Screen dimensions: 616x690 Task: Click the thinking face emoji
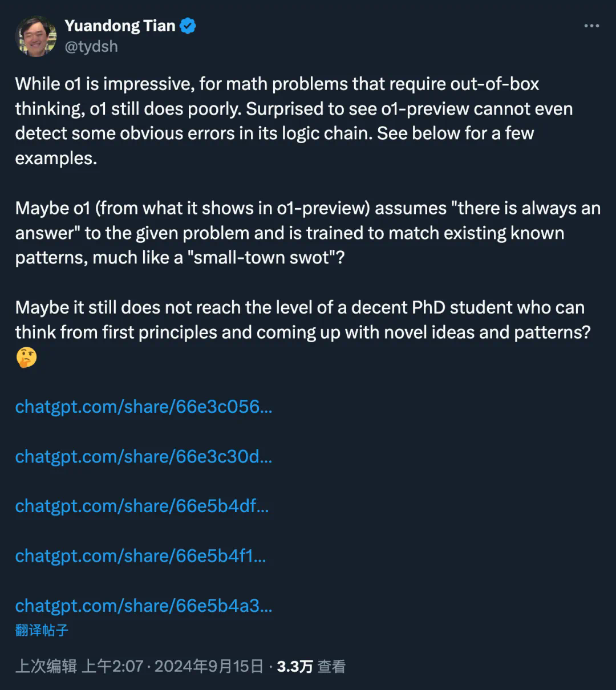tap(26, 358)
